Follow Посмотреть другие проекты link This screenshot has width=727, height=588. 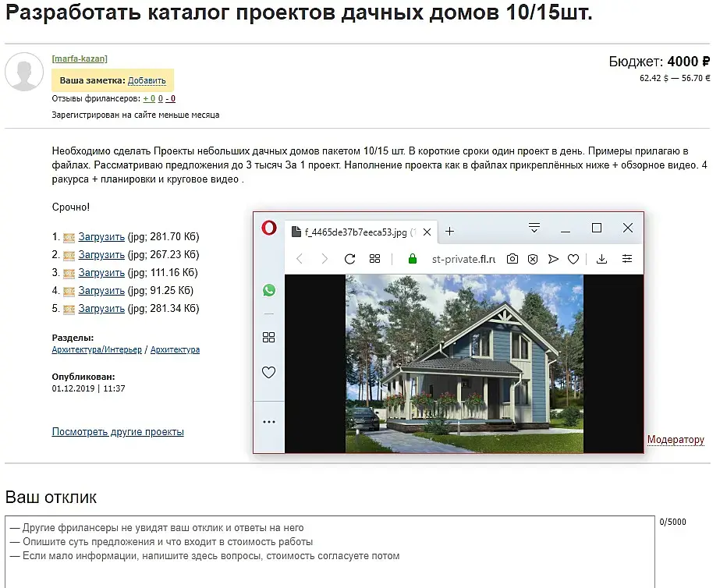(118, 432)
